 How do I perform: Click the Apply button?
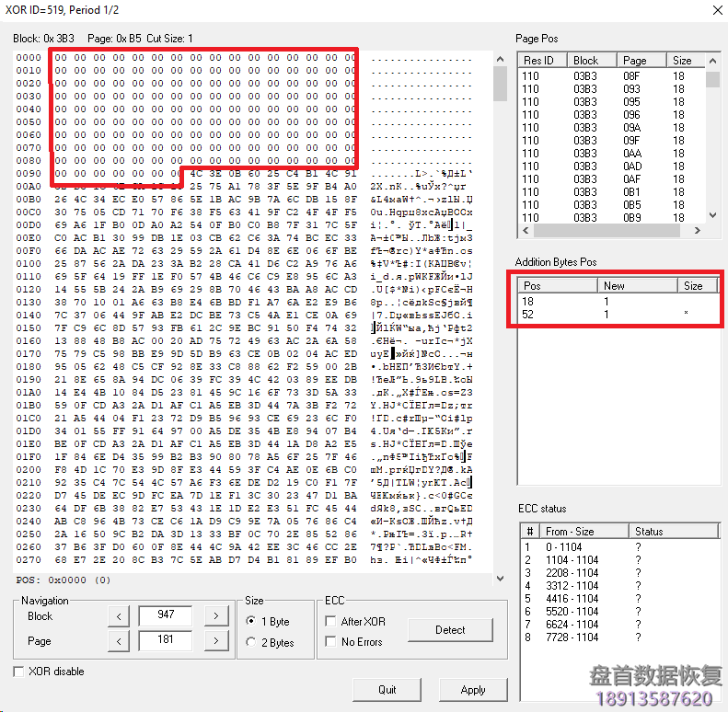[x=473, y=689]
